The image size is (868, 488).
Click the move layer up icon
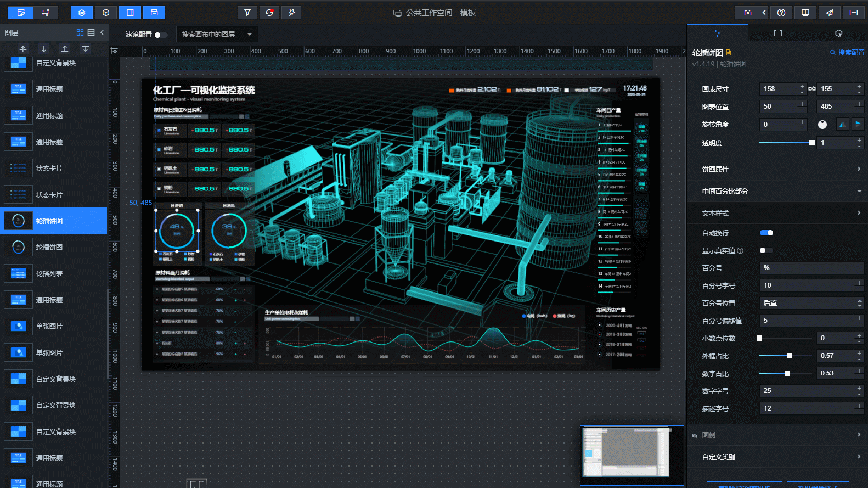pyautogui.click(x=65, y=49)
